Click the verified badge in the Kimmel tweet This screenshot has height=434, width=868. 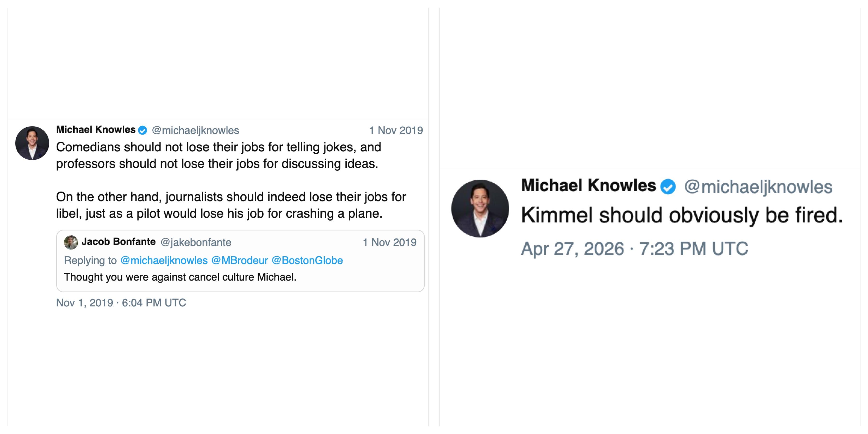668,187
